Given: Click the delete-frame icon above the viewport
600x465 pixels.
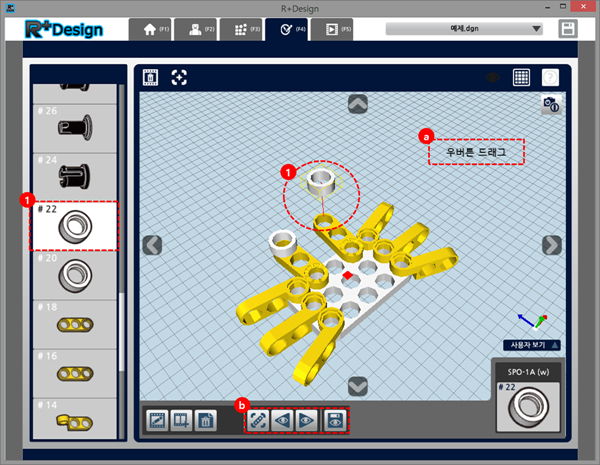Looking at the screenshot, I should click(x=150, y=77).
